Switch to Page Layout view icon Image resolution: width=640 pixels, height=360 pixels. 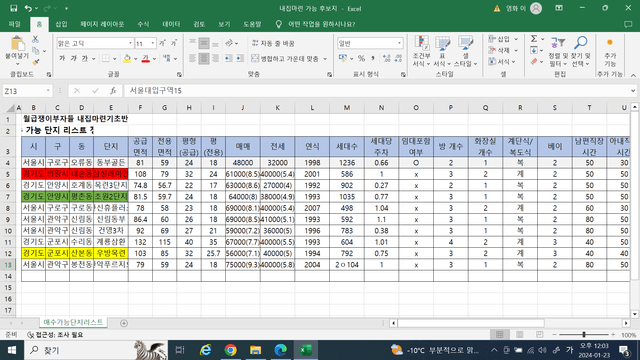pyautogui.click(x=520, y=335)
